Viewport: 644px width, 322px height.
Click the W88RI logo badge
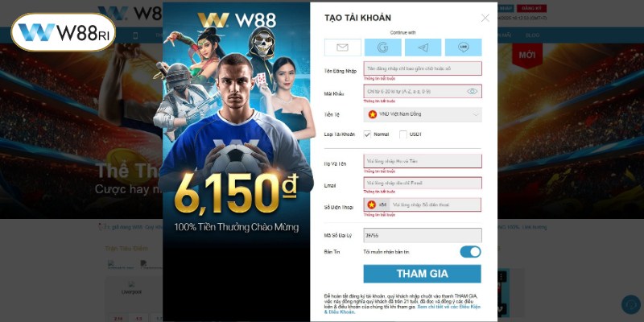[x=64, y=32]
